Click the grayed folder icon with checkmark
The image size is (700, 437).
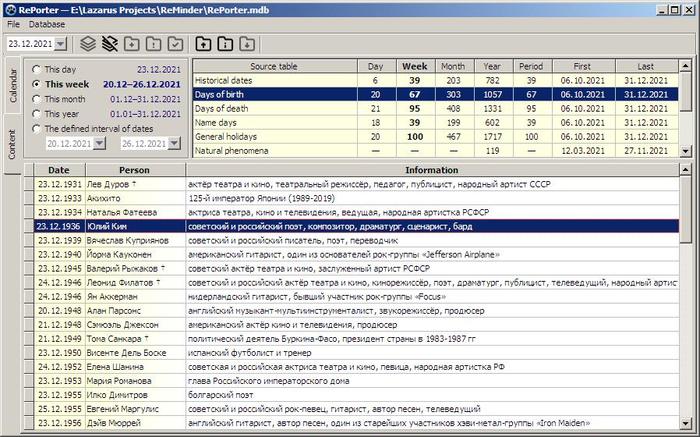175,44
